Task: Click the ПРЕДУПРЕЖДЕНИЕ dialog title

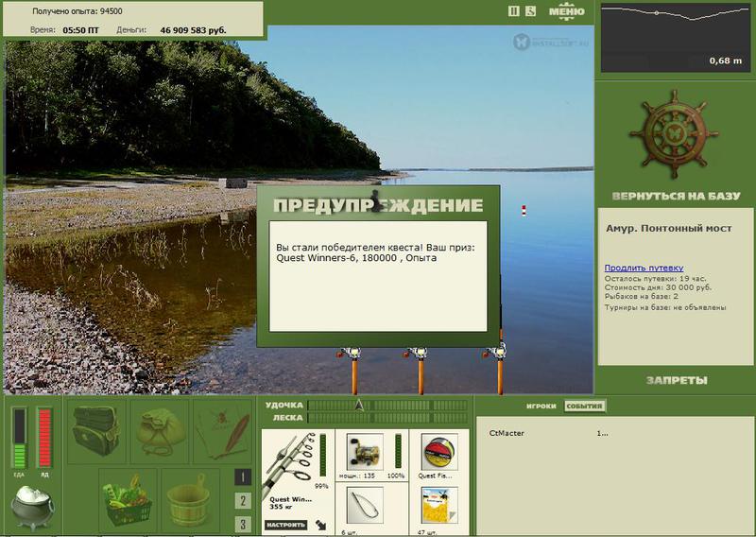Action: point(378,205)
